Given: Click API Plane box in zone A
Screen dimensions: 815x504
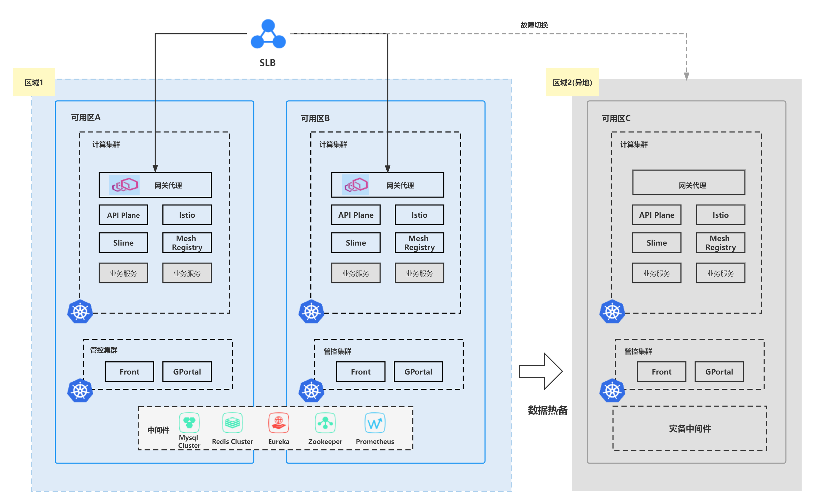Looking at the screenshot, I should point(123,215).
